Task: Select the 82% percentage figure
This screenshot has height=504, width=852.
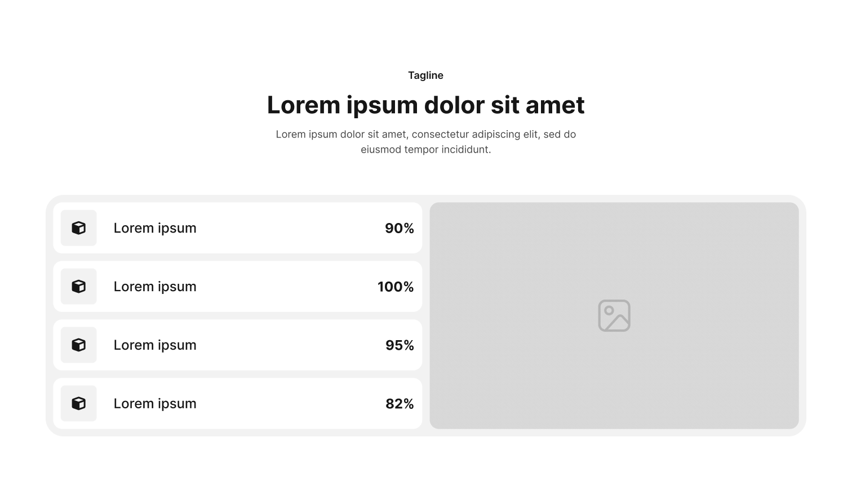Action: click(400, 404)
